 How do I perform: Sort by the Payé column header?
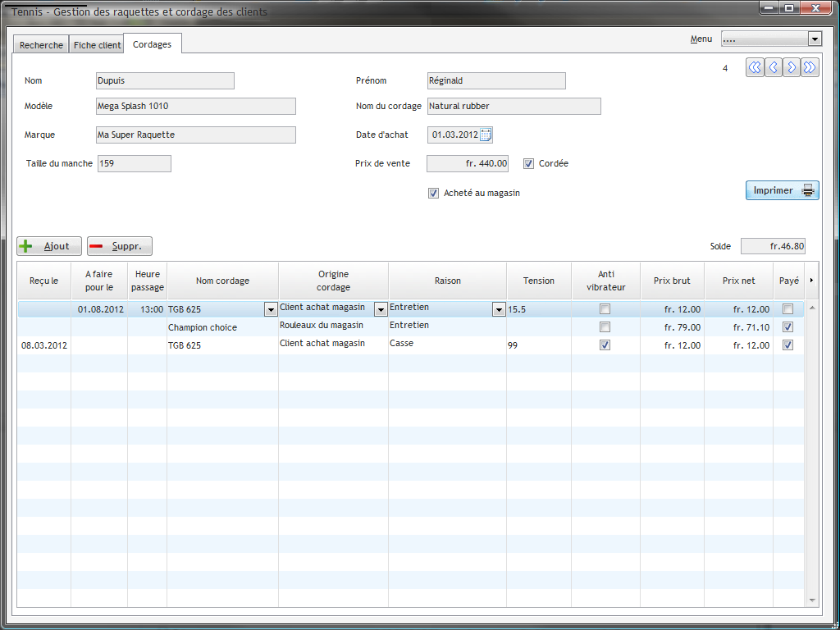[788, 281]
